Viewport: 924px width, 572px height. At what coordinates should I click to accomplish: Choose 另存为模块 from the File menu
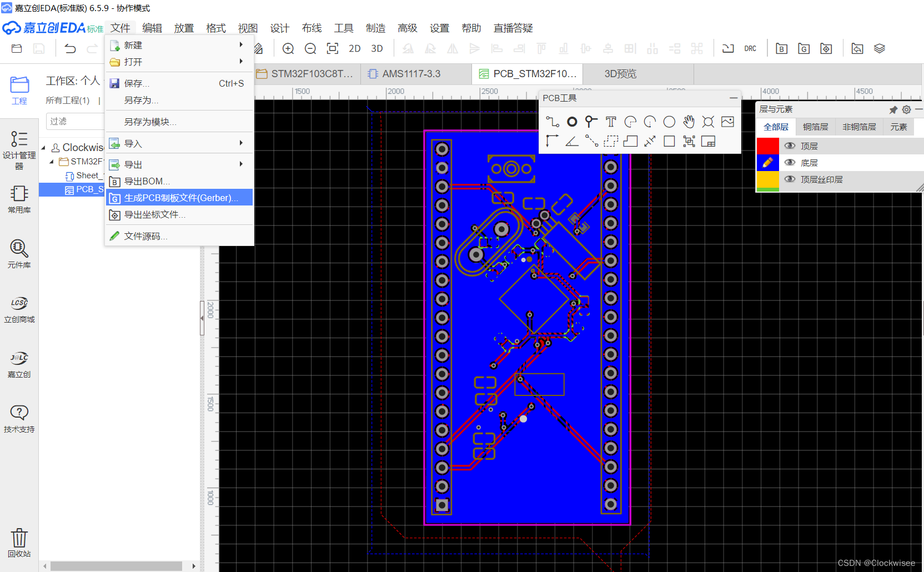click(179, 122)
